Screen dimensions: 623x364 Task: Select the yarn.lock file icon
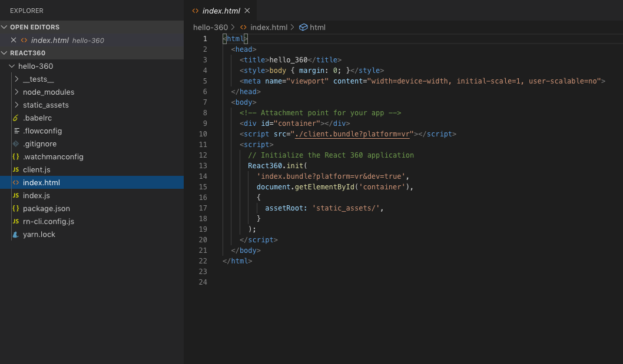tap(15, 234)
